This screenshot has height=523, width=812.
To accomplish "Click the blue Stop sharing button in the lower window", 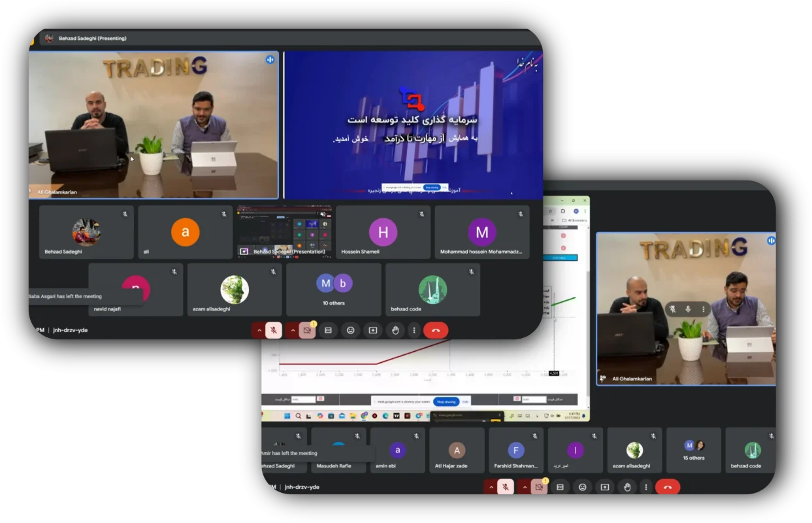I will (446, 401).
